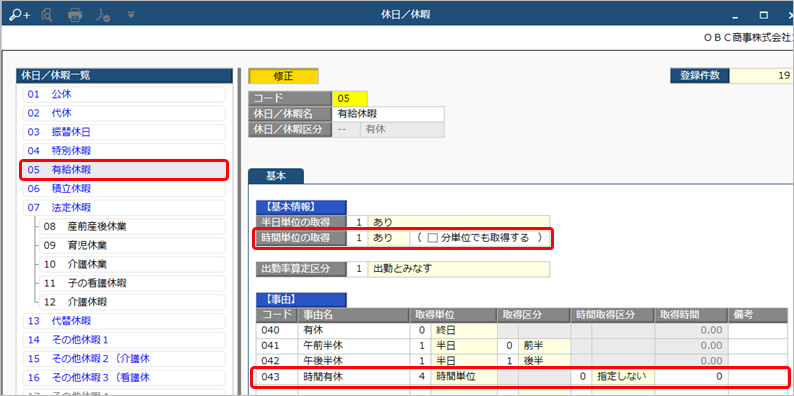This screenshot has width=794, height=396.
Task: Click the 休日/休暇区分 value 有休
Action: 402,130
